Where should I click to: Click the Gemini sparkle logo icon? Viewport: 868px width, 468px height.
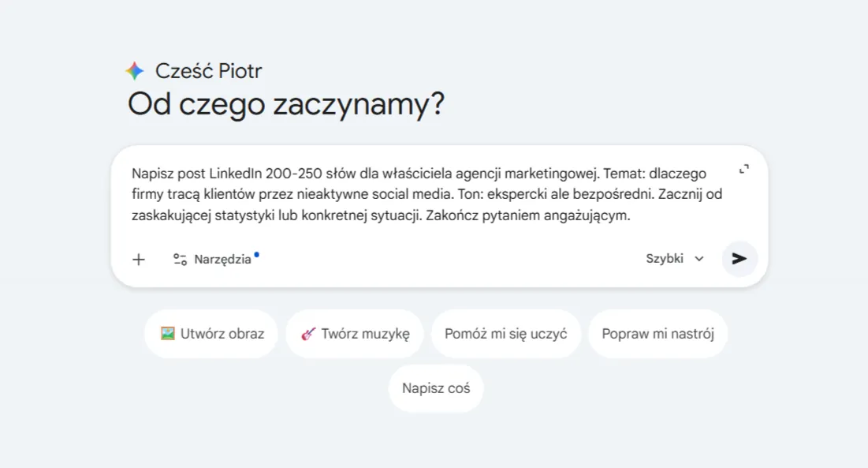135,71
